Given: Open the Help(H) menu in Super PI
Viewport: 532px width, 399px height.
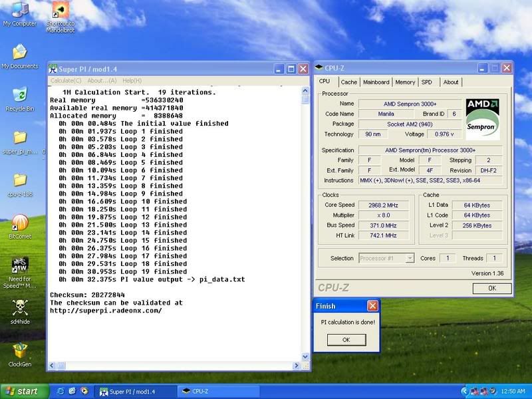Looking at the screenshot, I should pos(132,80).
